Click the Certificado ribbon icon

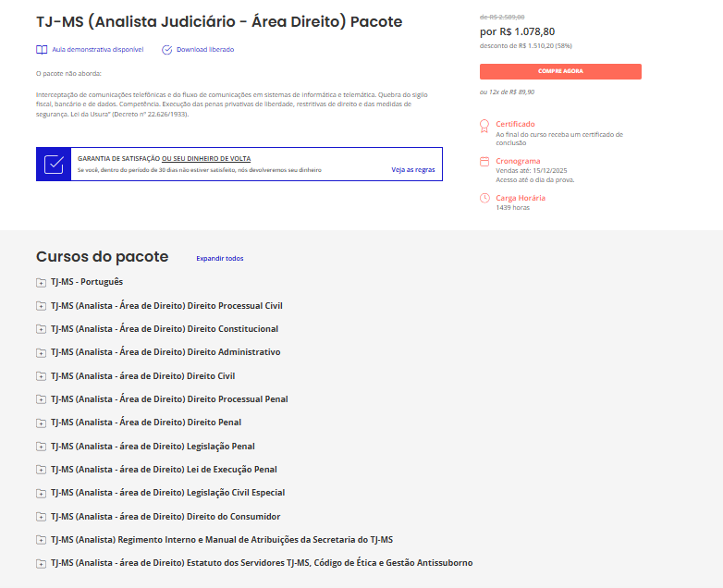point(484,126)
